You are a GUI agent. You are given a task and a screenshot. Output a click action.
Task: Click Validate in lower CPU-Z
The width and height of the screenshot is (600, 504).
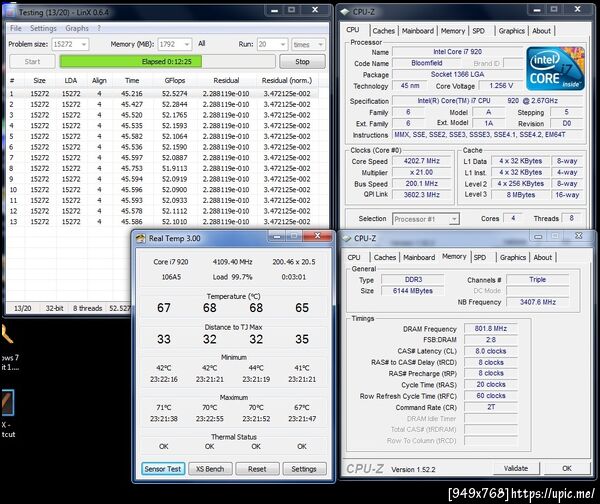[516, 468]
